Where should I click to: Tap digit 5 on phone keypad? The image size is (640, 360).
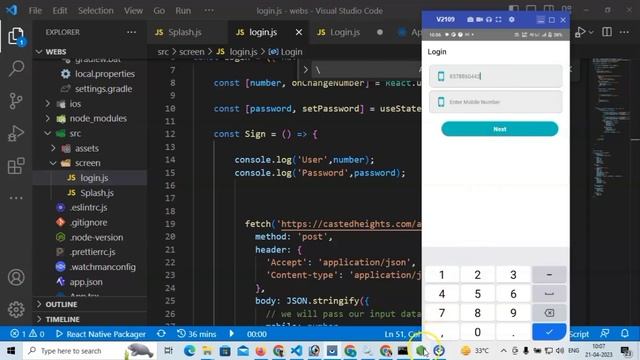478,294
